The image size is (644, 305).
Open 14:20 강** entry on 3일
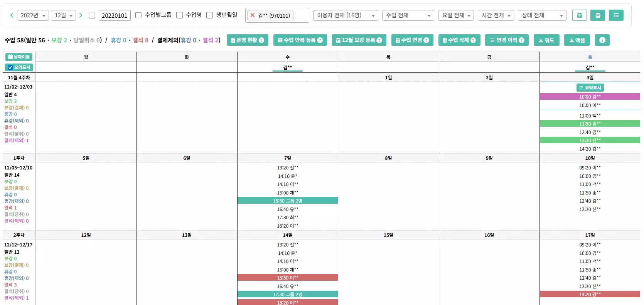tap(590, 149)
